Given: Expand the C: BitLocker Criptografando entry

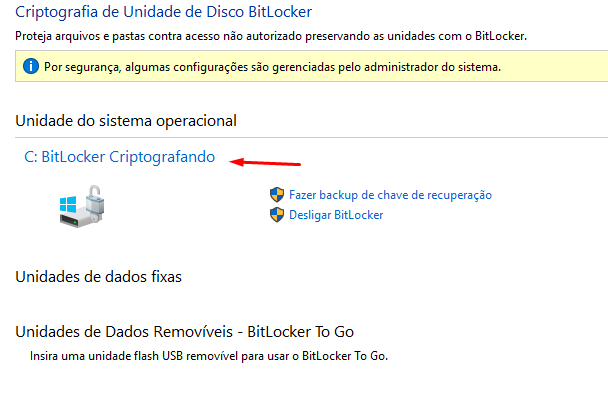Looking at the screenshot, I should point(119,157).
